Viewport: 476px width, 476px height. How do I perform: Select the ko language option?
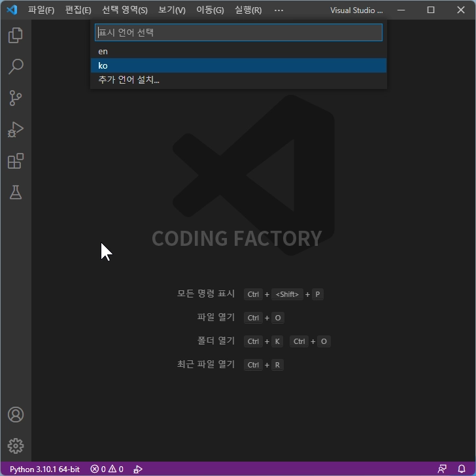[x=239, y=65]
